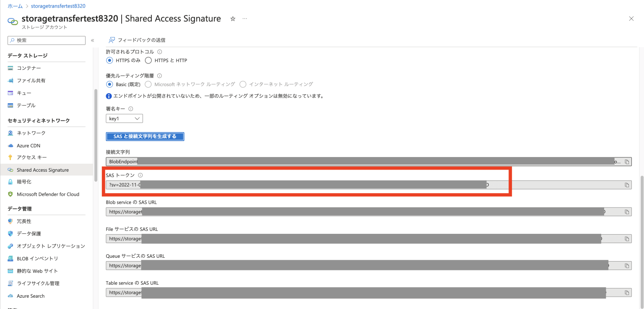This screenshot has width=644, height=309.
Task: Keep Basic (既定) routing selected
Action: pyautogui.click(x=110, y=84)
